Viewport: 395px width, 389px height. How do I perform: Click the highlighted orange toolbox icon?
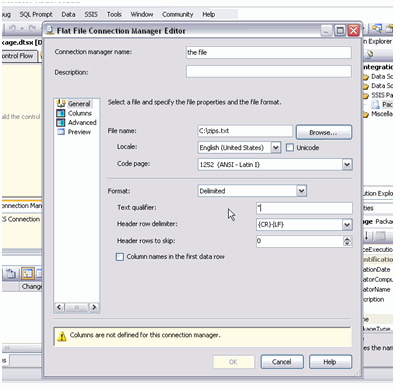tap(28, 274)
